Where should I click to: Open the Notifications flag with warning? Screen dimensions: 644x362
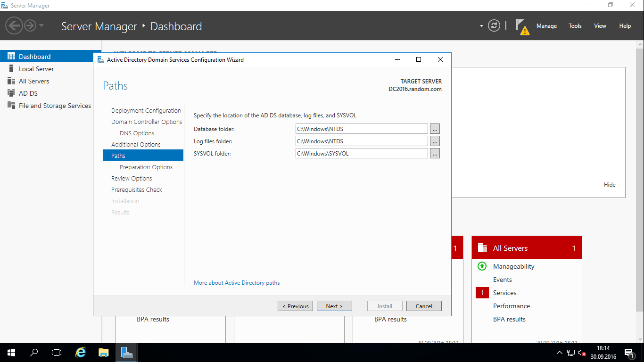click(x=522, y=26)
